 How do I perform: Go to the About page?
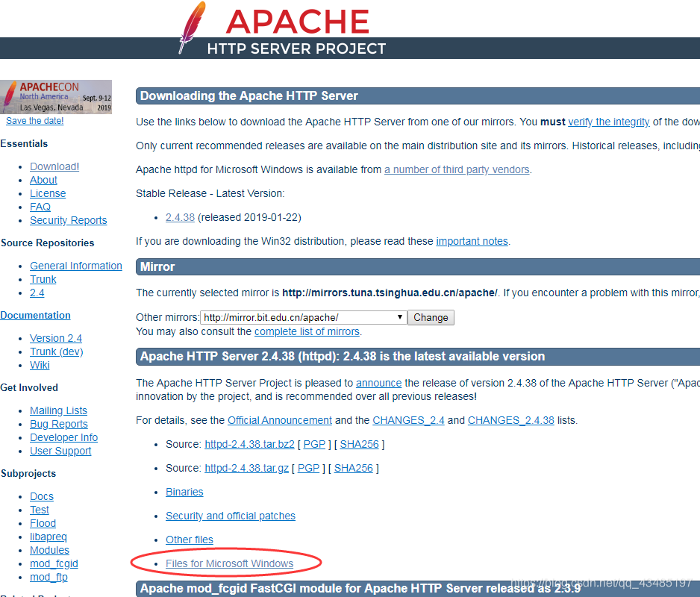pyautogui.click(x=43, y=180)
